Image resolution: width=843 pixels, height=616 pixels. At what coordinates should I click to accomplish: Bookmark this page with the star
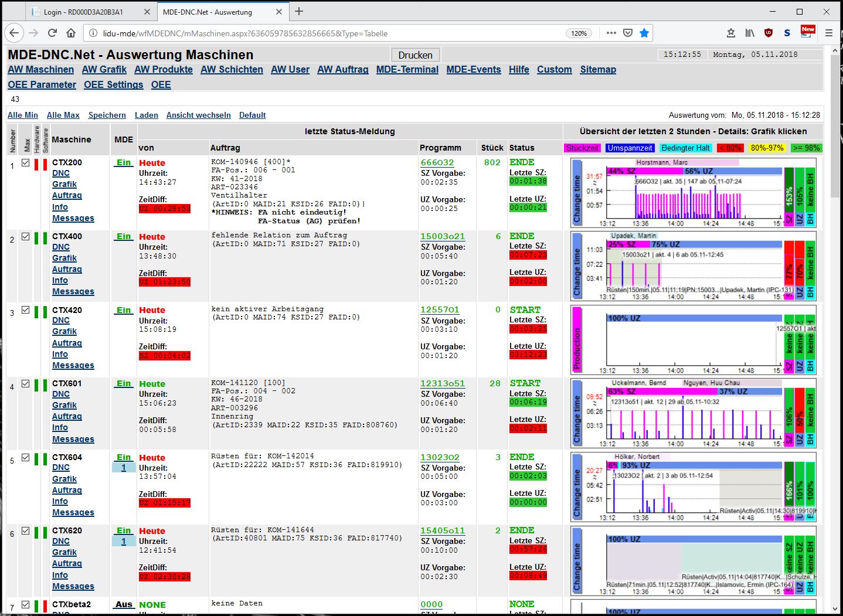(644, 33)
